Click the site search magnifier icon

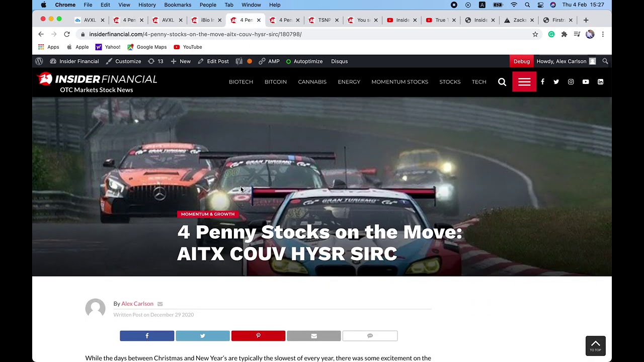coord(502,82)
